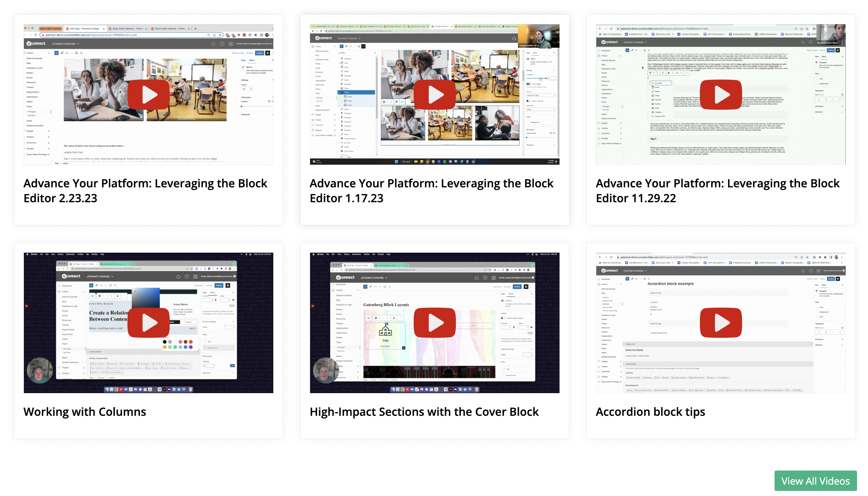
Task: Click 'Gutenberg Block Layouts' text in Cover Block thumbnail
Action: [386, 305]
